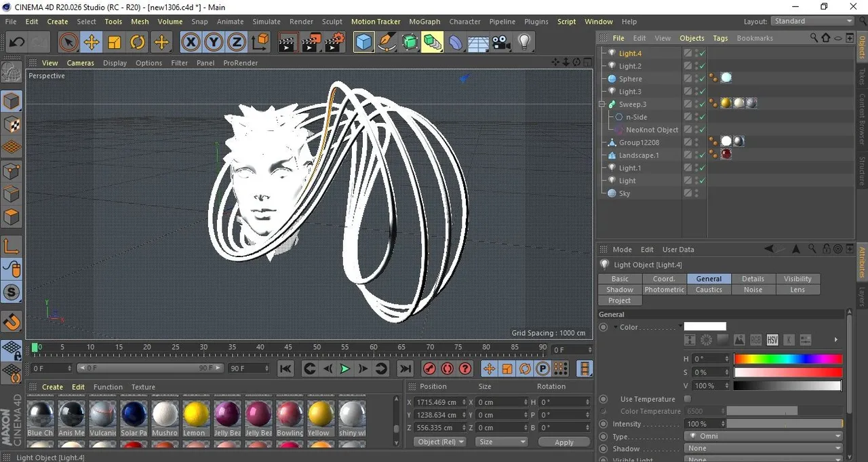Click Make Editable icon in left toolbar

(x=12, y=72)
